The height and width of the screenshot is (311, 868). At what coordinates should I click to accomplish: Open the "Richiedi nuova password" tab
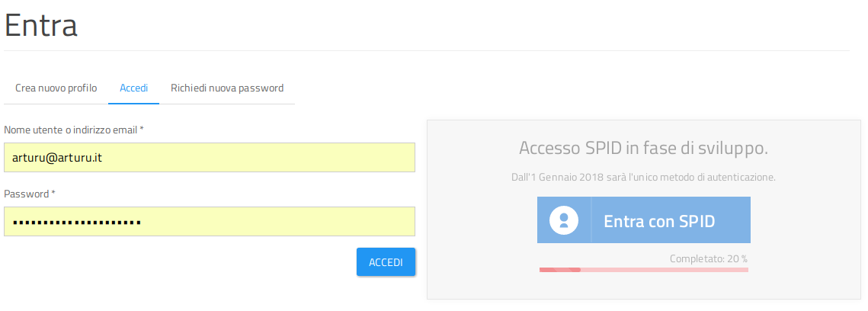point(227,88)
